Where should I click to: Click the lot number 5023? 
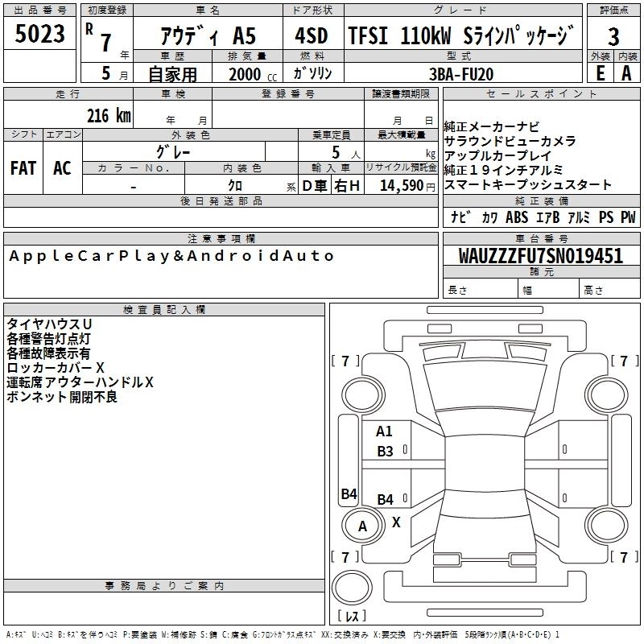tap(39, 35)
